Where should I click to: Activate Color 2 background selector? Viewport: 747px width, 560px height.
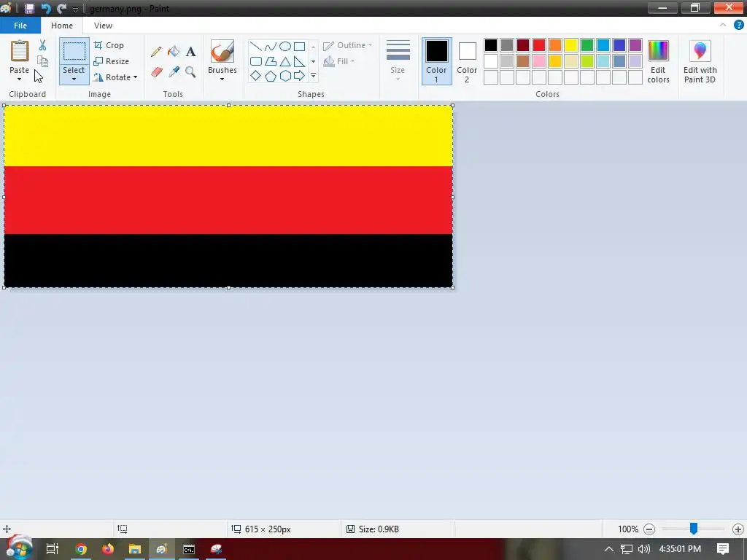pos(467,61)
